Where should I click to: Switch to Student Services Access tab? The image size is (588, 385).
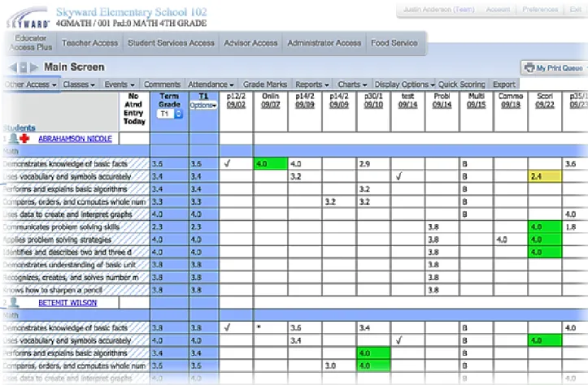pos(171,43)
